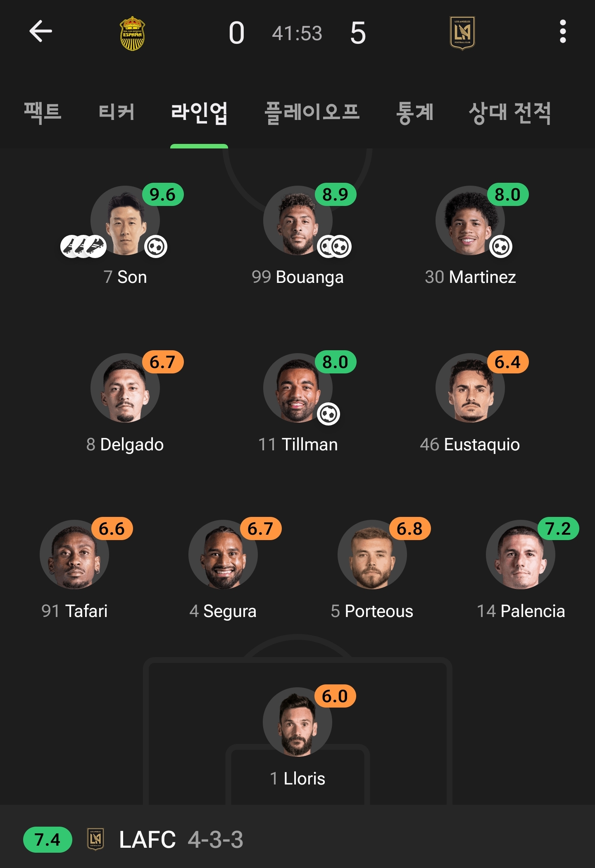This screenshot has width=595, height=868.
Task: Tap Tillman's goal ball icon
Action: pos(328,414)
